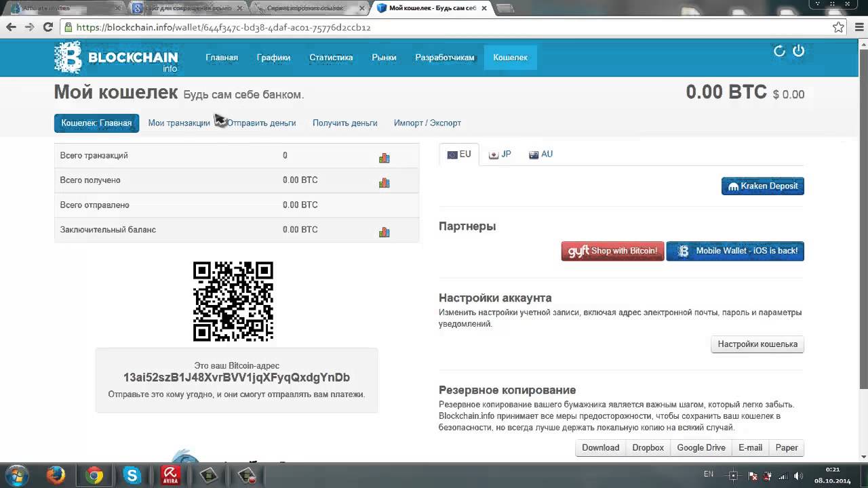The height and width of the screenshot is (488, 868).
Task: Click the logout power icon in header
Action: pyautogui.click(x=798, y=51)
